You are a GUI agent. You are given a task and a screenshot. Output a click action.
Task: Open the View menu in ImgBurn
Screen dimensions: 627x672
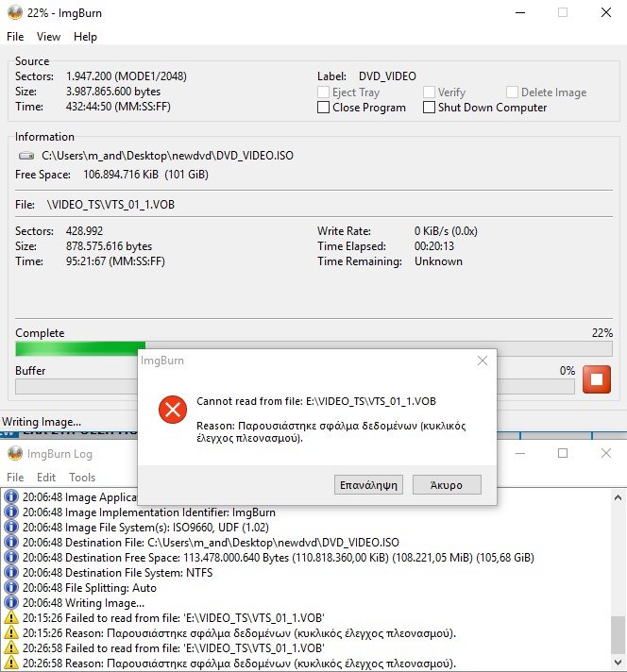coord(48,37)
